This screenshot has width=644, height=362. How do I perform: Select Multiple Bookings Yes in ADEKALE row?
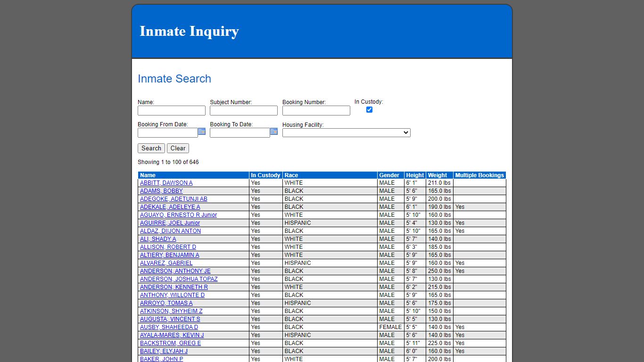point(479,207)
